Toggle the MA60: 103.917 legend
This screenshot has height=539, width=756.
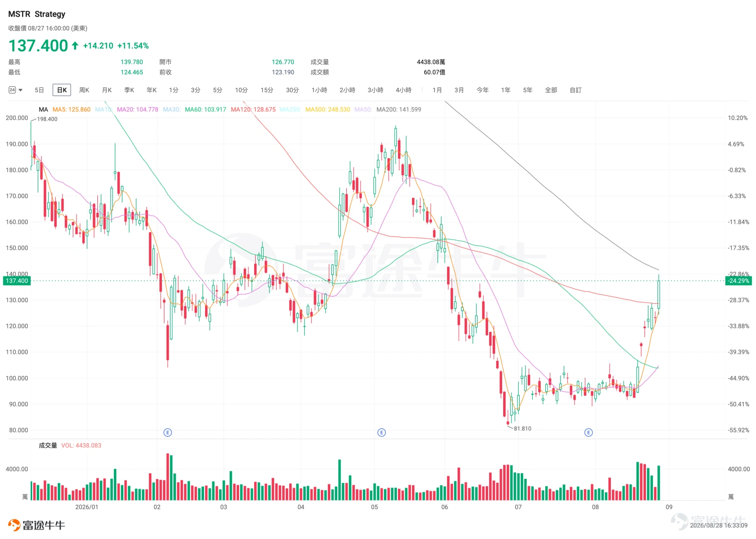click(206, 109)
